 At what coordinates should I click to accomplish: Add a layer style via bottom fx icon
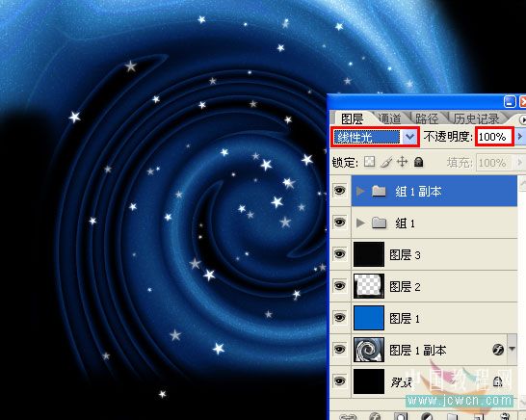[x=375, y=417]
